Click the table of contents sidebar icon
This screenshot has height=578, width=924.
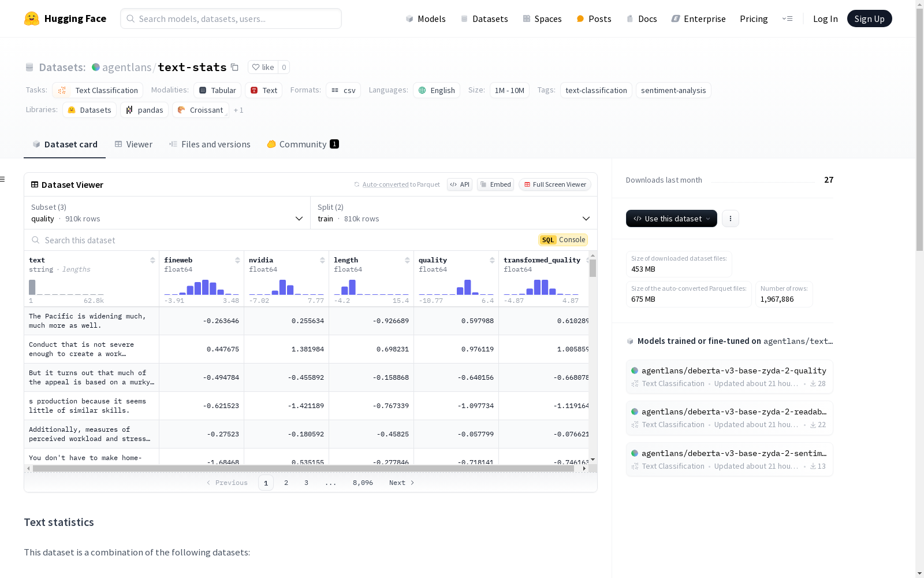click(x=2, y=179)
